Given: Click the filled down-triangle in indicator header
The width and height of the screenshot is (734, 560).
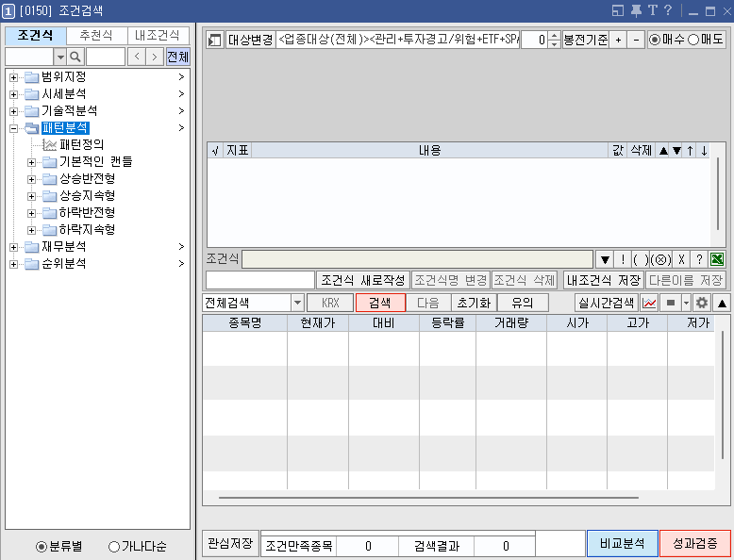Looking at the screenshot, I should pos(676,151).
